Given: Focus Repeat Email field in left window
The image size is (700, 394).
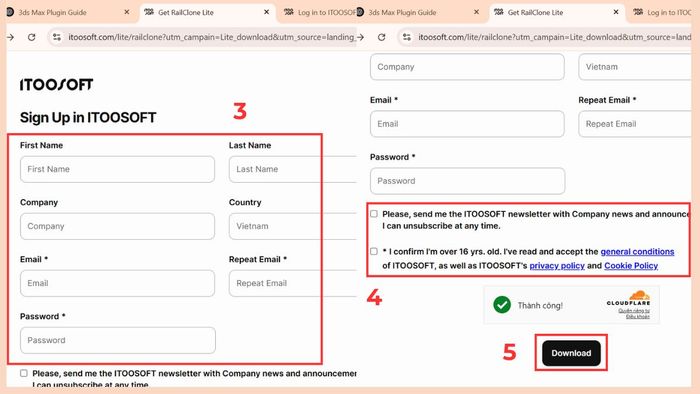Looking at the screenshot, I should click(292, 283).
